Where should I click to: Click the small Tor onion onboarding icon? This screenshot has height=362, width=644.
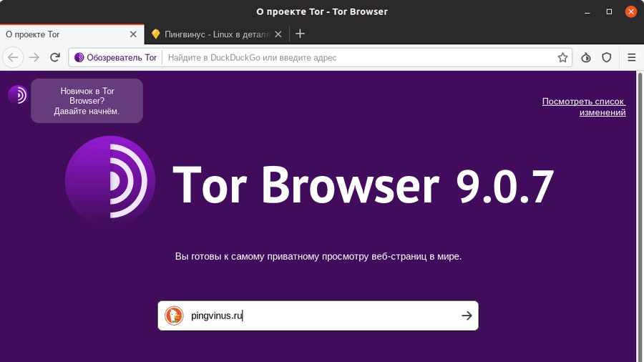17,95
